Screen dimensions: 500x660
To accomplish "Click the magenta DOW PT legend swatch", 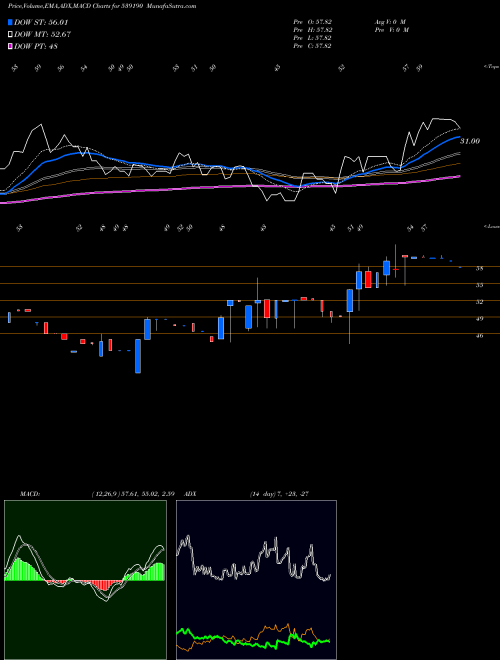I will click(10, 47).
